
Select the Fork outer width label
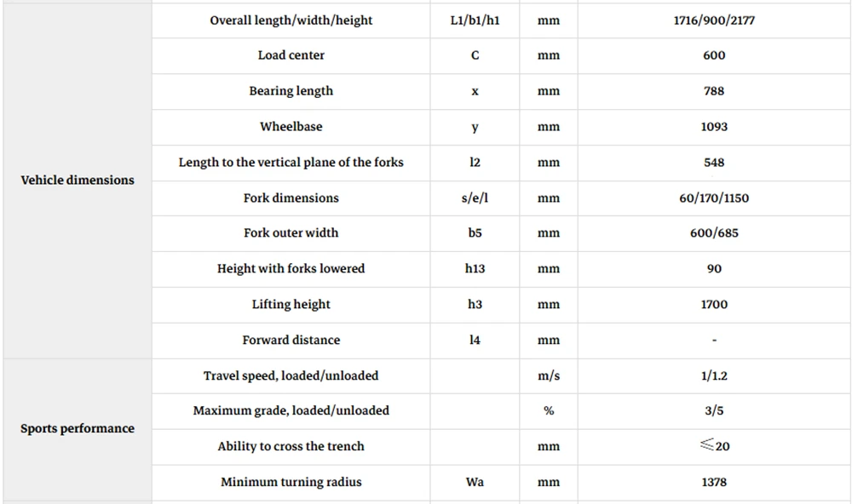point(291,232)
